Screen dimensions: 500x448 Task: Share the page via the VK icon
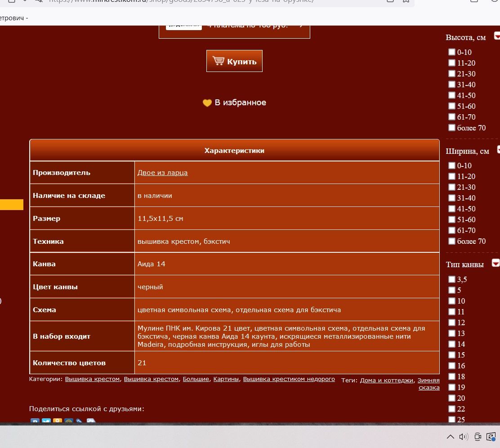point(35,422)
